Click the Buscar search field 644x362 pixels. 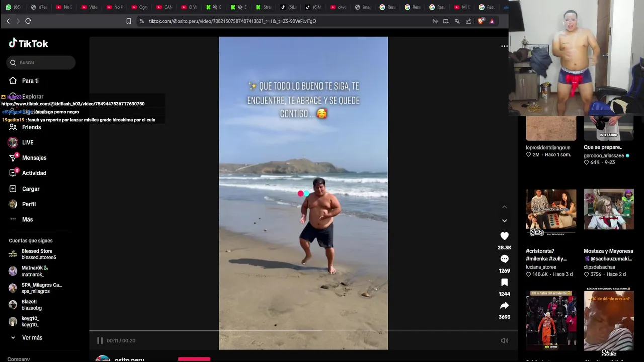click(x=41, y=62)
